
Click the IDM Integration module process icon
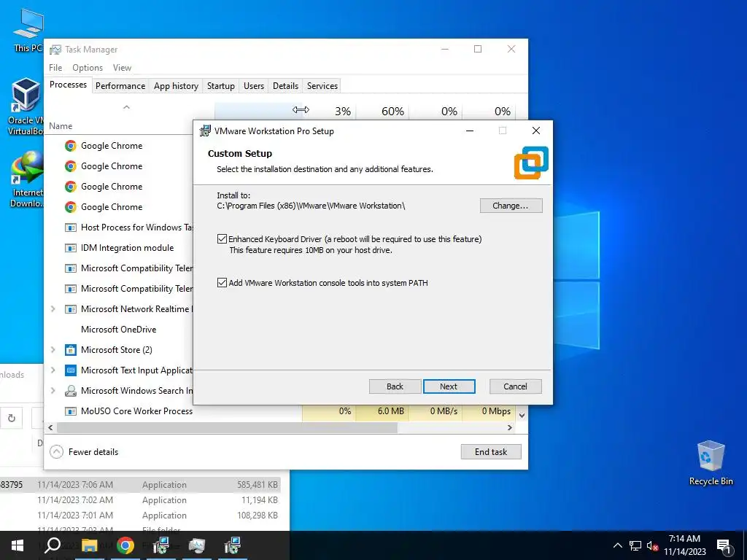tap(71, 248)
